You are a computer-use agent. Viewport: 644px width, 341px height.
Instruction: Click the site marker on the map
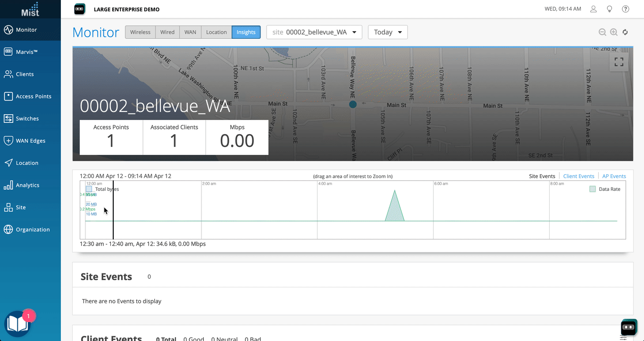click(353, 104)
